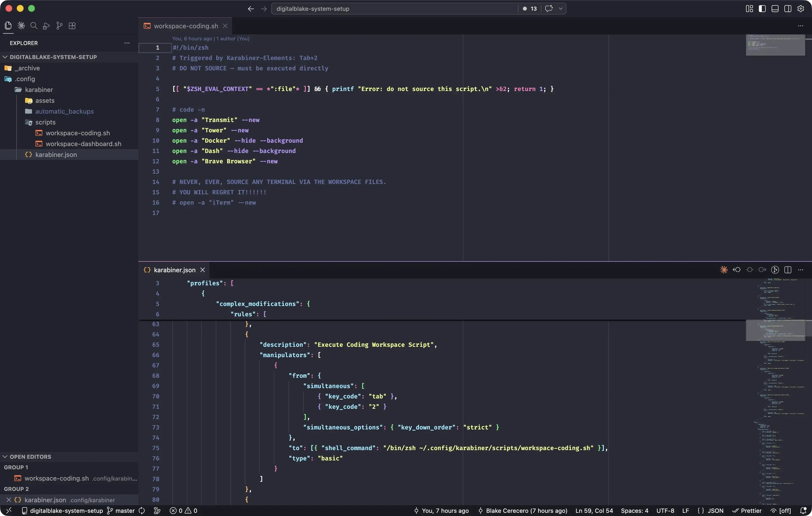
Task: Go to the previous change icon
Action: coord(736,270)
